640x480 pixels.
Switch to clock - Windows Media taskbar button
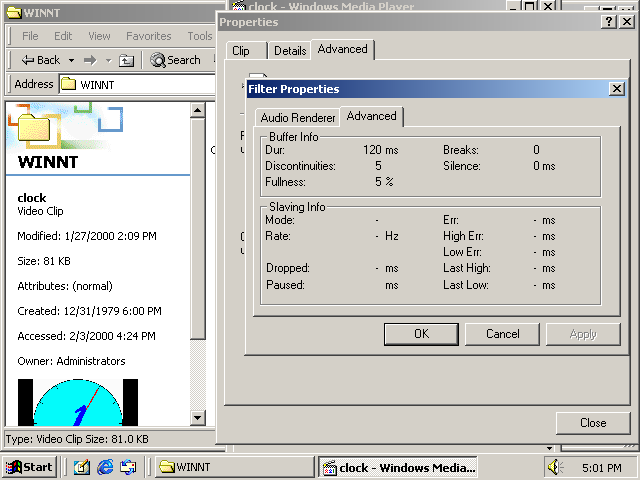(x=398, y=467)
